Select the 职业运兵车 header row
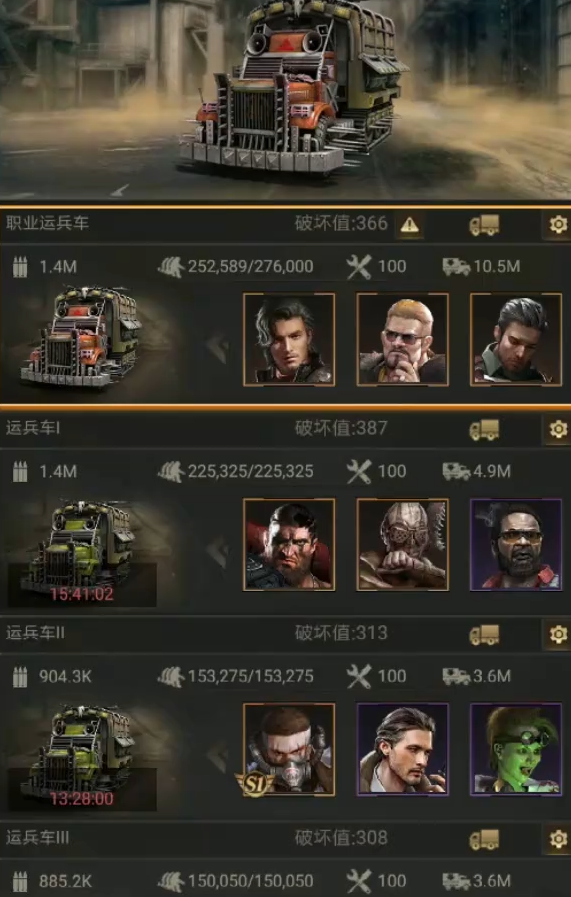Viewport: 571px width, 897px height. click(286, 224)
